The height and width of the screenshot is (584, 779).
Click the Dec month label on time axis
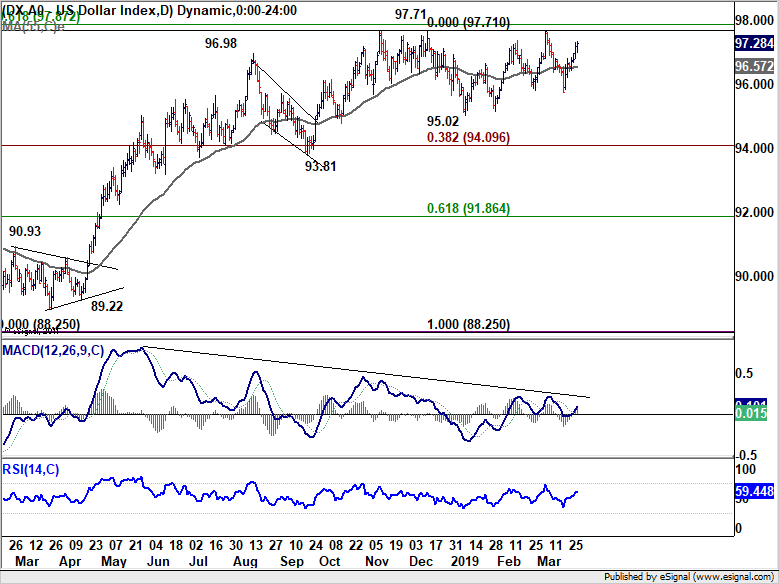coord(421,561)
